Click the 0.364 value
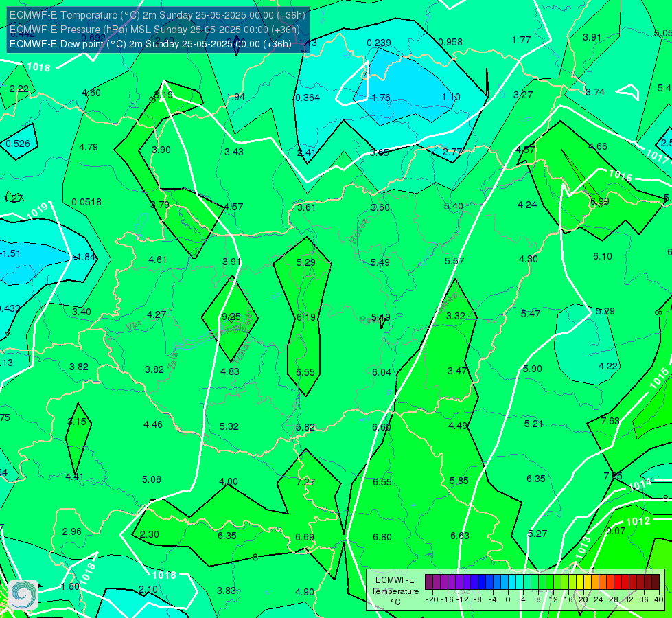 pos(308,98)
